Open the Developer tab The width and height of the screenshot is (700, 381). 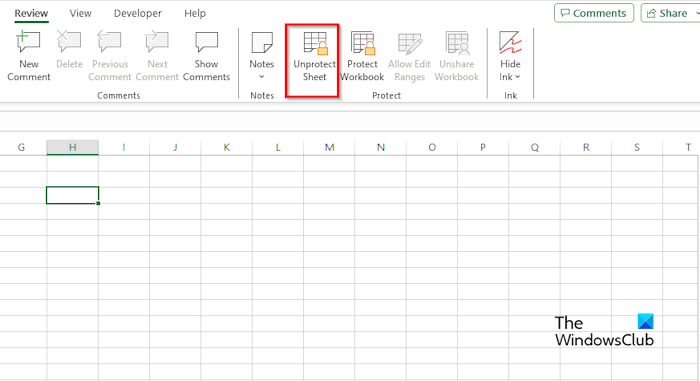(x=138, y=13)
